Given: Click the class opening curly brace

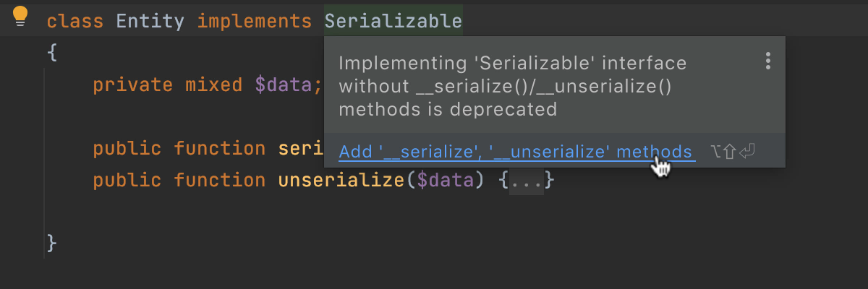Looking at the screenshot, I should [51, 53].
